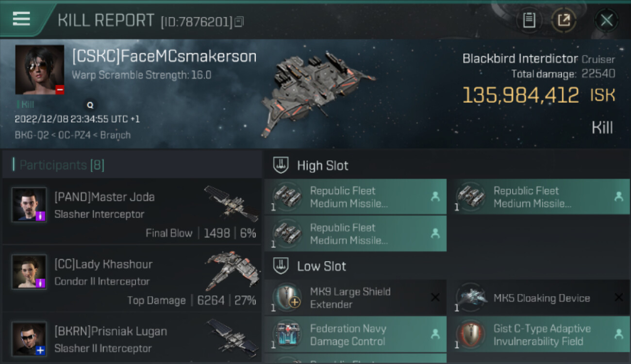Open the clipboard notes icon
631x364 pixels.
pyautogui.click(x=529, y=20)
